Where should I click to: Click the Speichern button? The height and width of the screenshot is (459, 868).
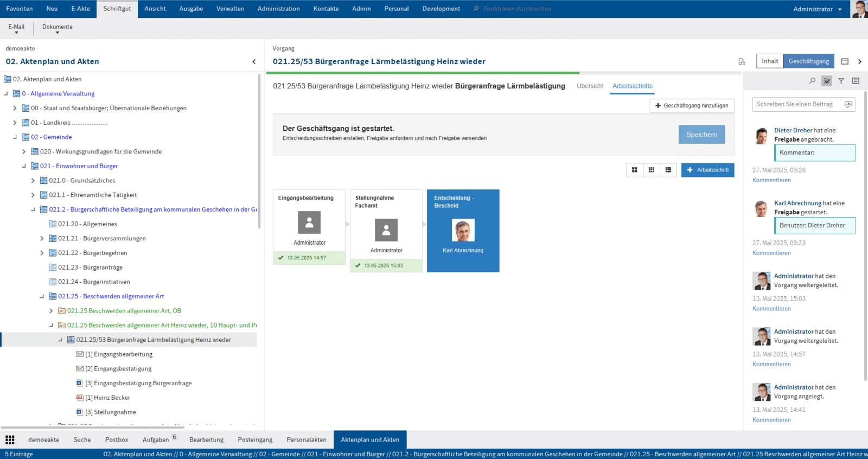(701, 135)
